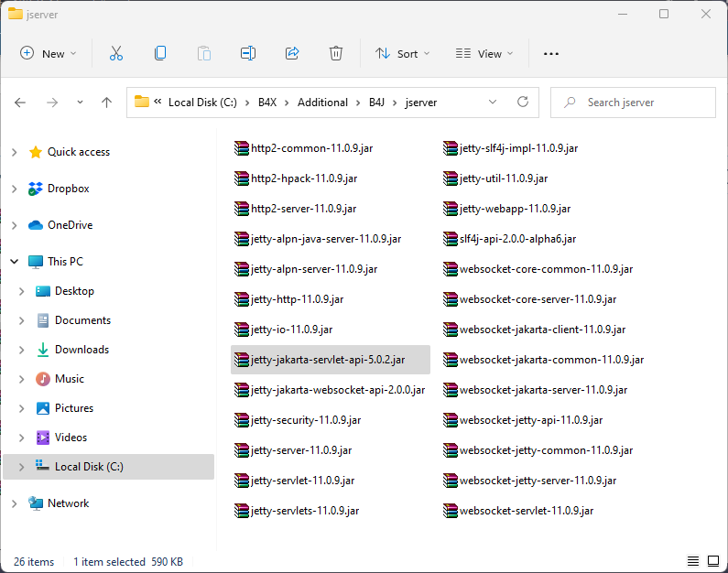Click B4X in the address breadcrumb
The image size is (728, 573).
(267, 103)
